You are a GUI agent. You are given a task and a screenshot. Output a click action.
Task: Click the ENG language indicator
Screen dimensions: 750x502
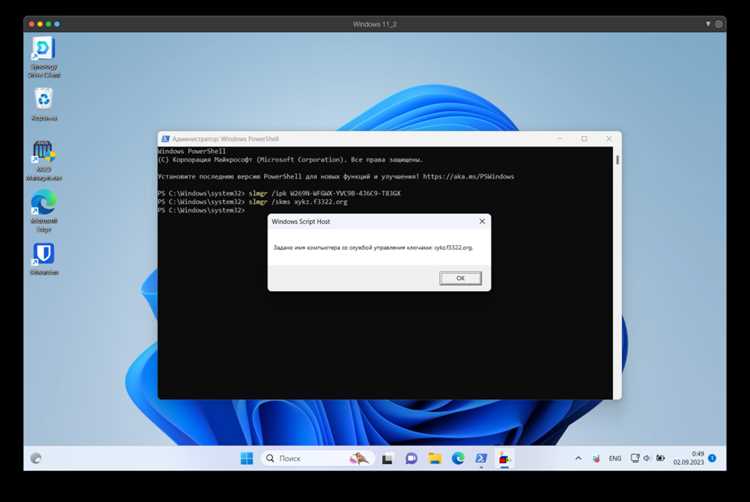[x=615, y=458]
